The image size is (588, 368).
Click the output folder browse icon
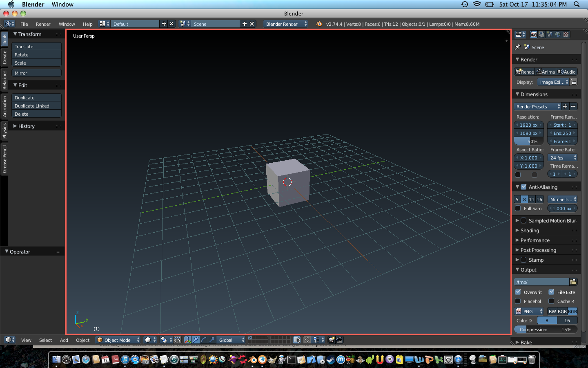pos(573,282)
